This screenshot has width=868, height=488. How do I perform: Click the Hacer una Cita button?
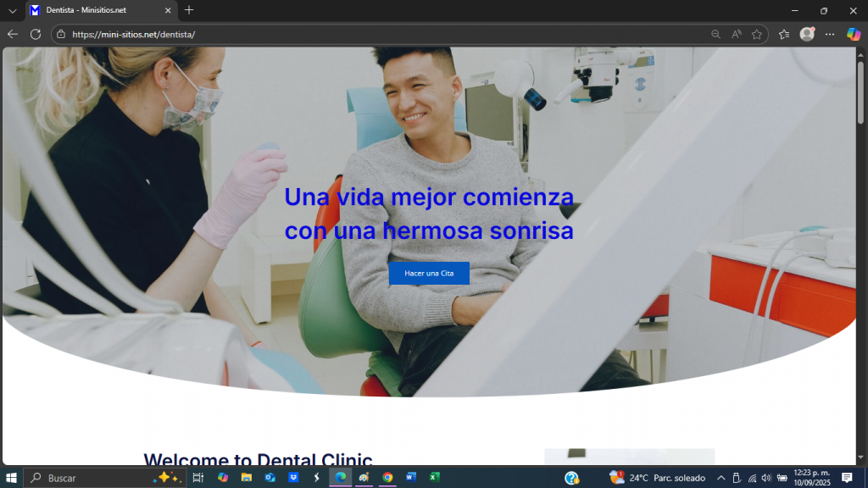429,273
